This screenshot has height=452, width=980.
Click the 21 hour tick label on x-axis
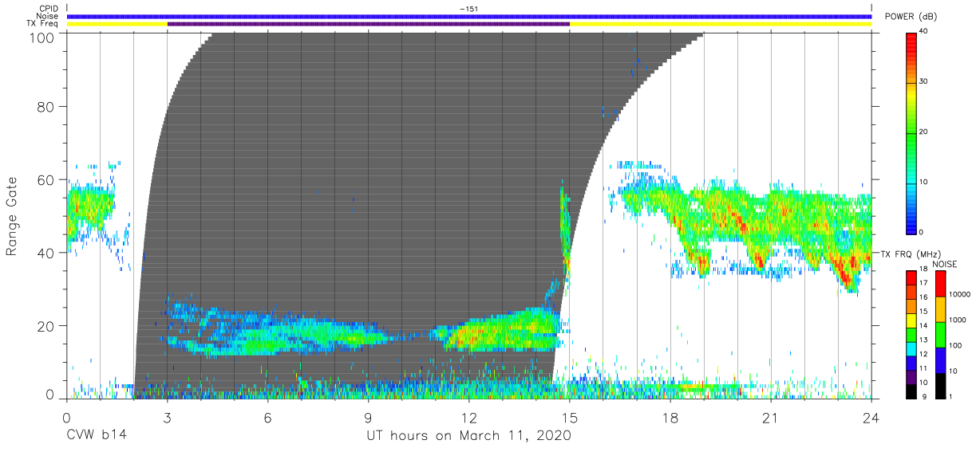click(x=771, y=417)
